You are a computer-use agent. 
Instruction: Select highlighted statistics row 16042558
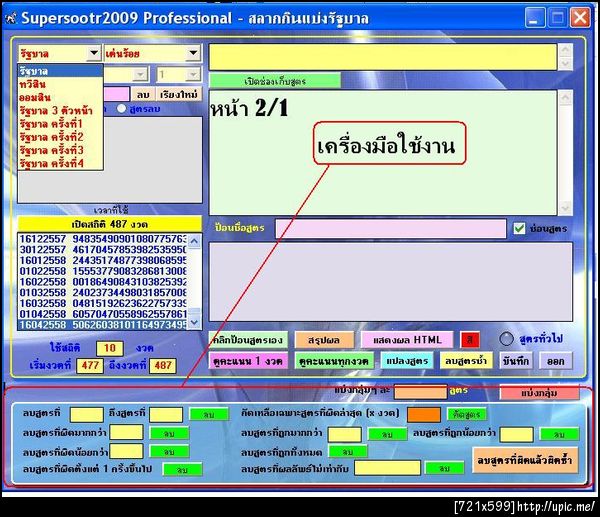(103, 325)
